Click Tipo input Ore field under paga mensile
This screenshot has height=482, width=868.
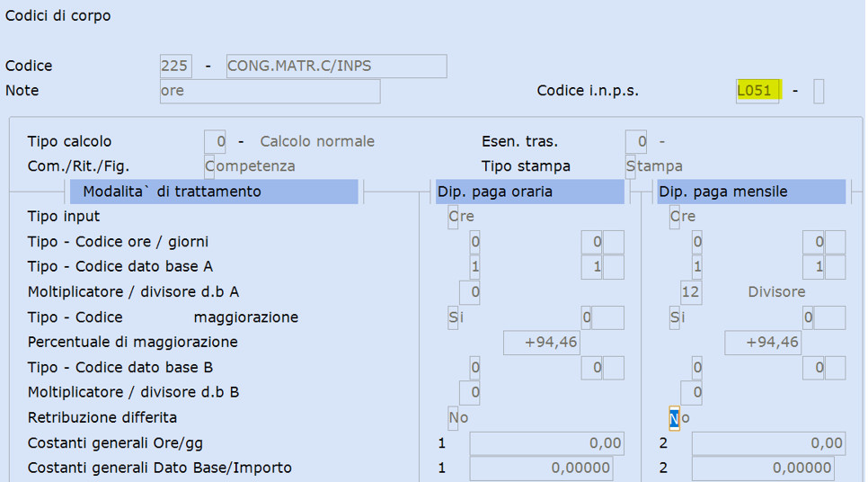pos(674,217)
